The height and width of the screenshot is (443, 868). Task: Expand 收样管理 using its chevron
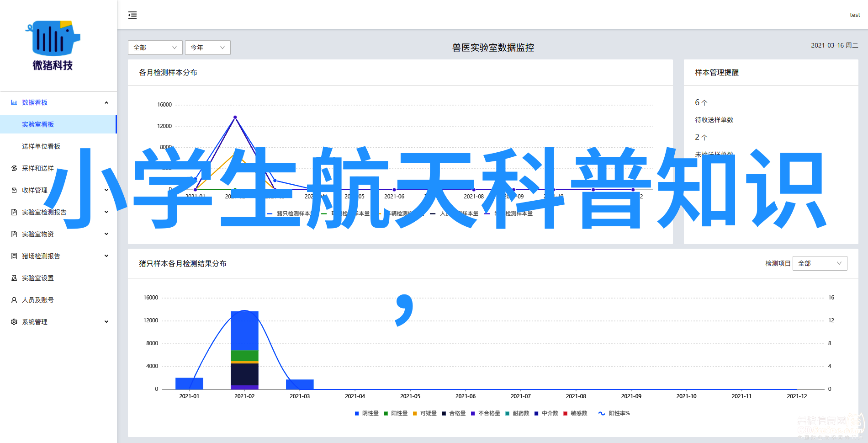click(x=106, y=190)
